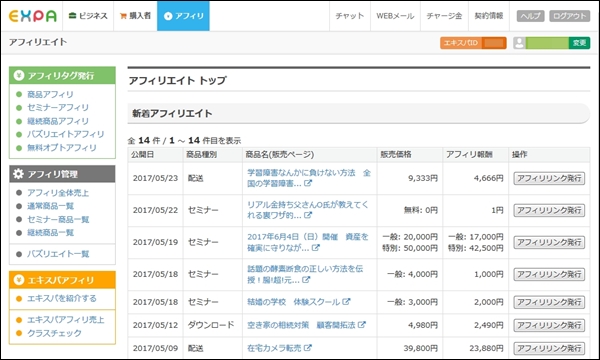Image resolution: width=600 pixels, height=360 pixels.
Task: Open クラスチェック link
Action: pos(54,333)
